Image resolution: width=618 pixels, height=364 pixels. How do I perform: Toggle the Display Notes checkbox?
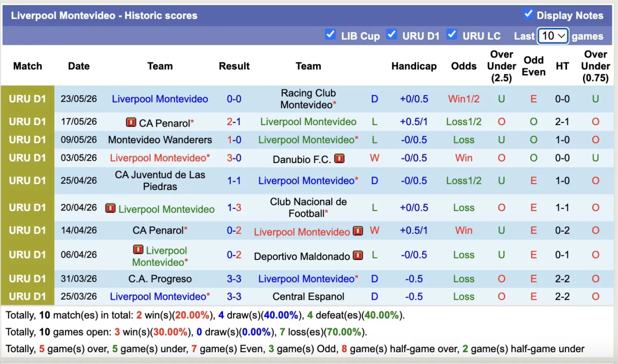point(528,14)
